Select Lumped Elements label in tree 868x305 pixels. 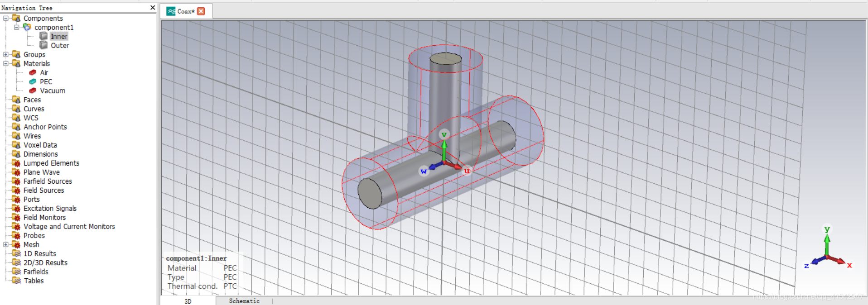click(x=51, y=163)
